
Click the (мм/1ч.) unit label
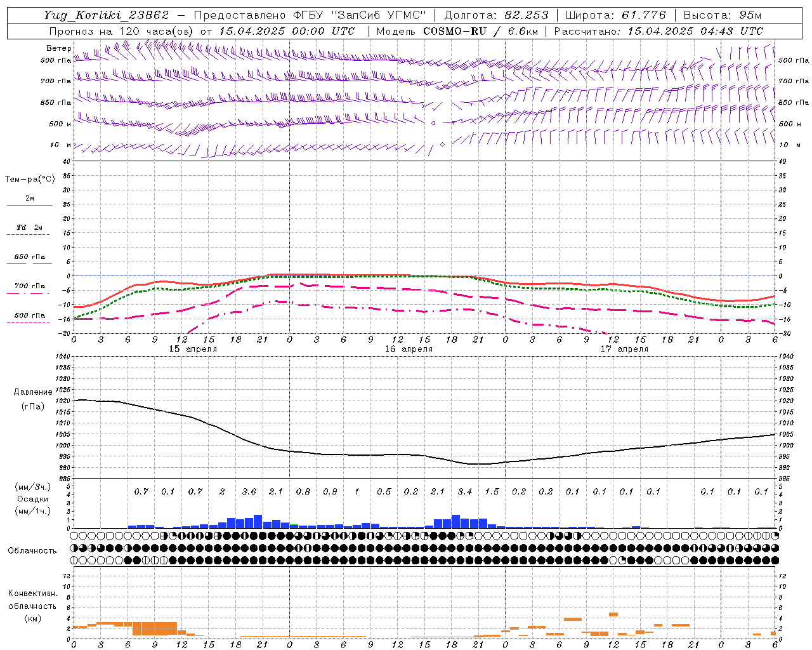pyautogui.click(x=33, y=511)
